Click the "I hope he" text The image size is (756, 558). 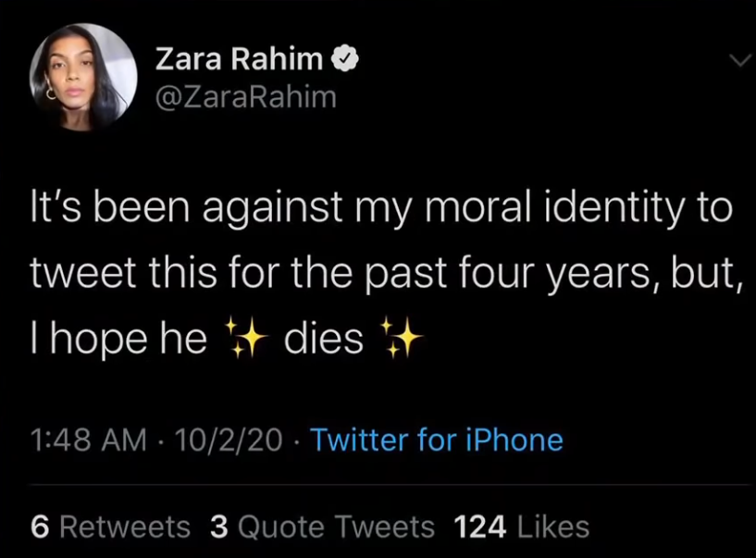(118, 341)
